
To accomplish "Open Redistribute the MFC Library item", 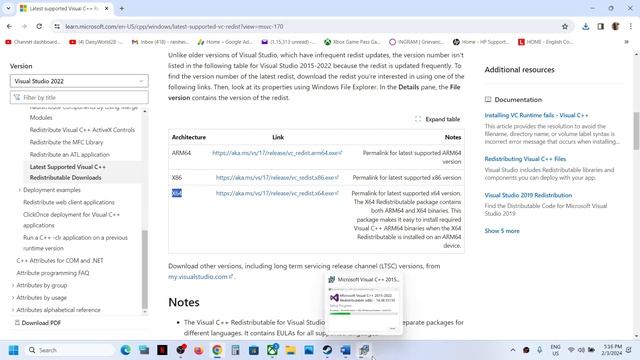I will 67,142.
